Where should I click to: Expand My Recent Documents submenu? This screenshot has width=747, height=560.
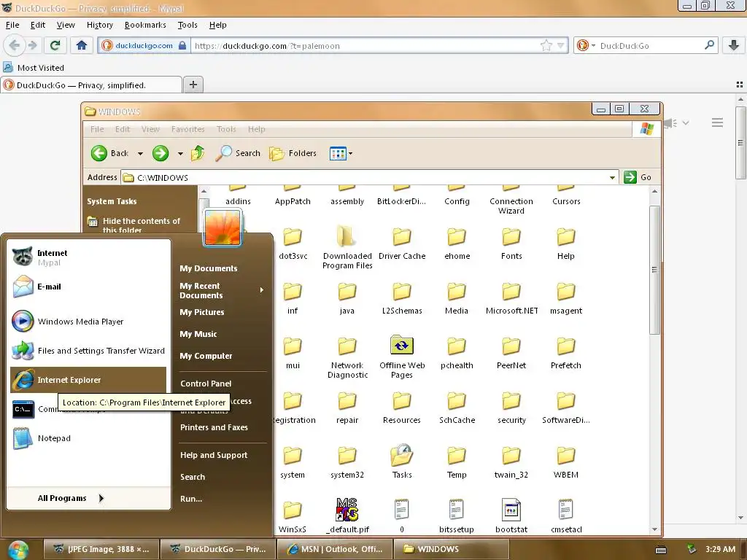tap(222, 290)
